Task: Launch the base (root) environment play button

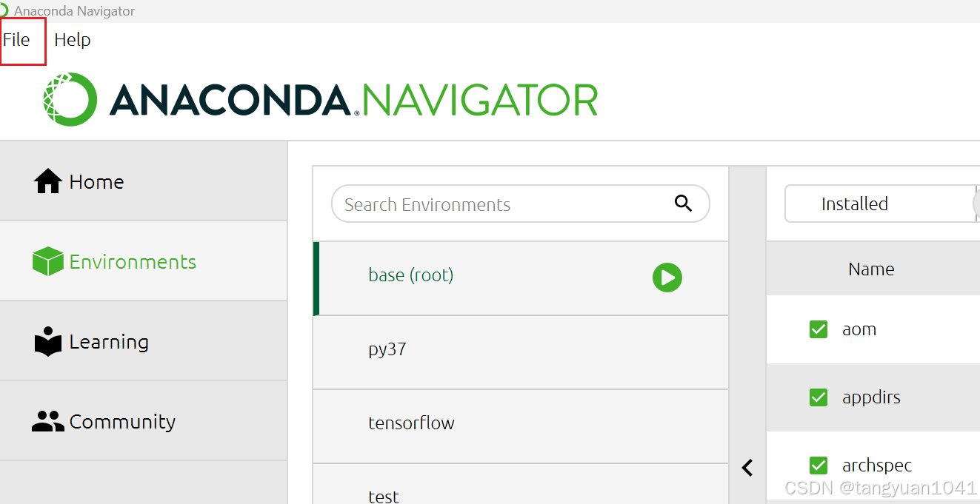Action: tap(667, 277)
